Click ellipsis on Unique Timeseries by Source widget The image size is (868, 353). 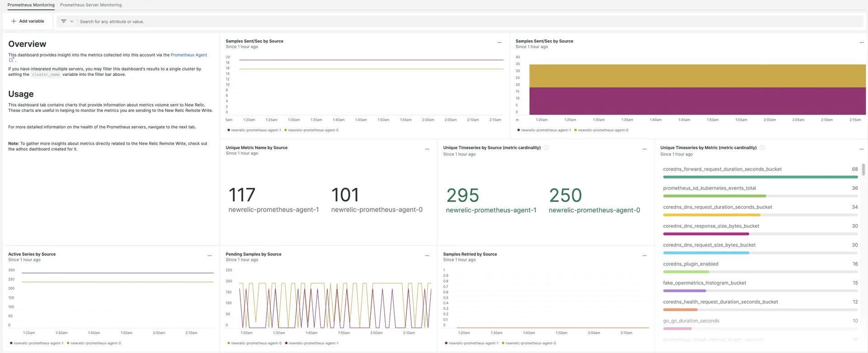click(644, 149)
